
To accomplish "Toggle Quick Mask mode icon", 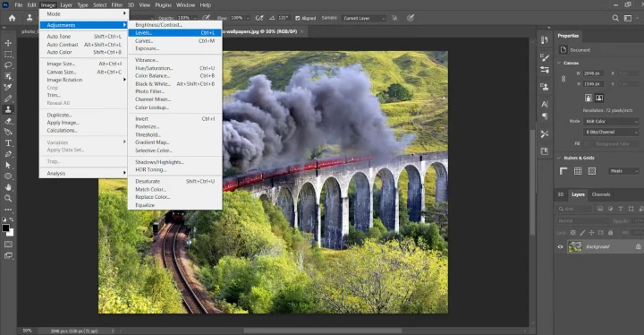I will coord(8,245).
